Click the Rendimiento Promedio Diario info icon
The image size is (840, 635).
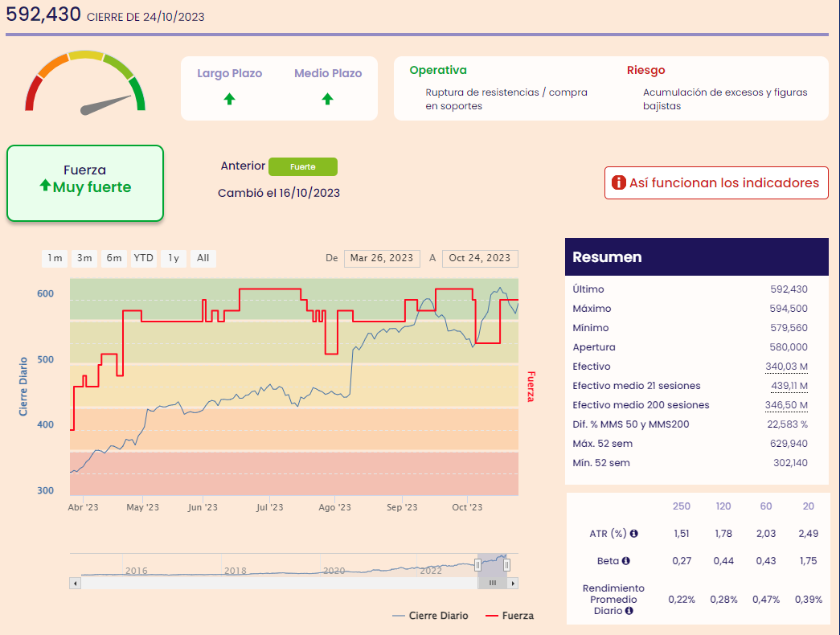tap(629, 611)
